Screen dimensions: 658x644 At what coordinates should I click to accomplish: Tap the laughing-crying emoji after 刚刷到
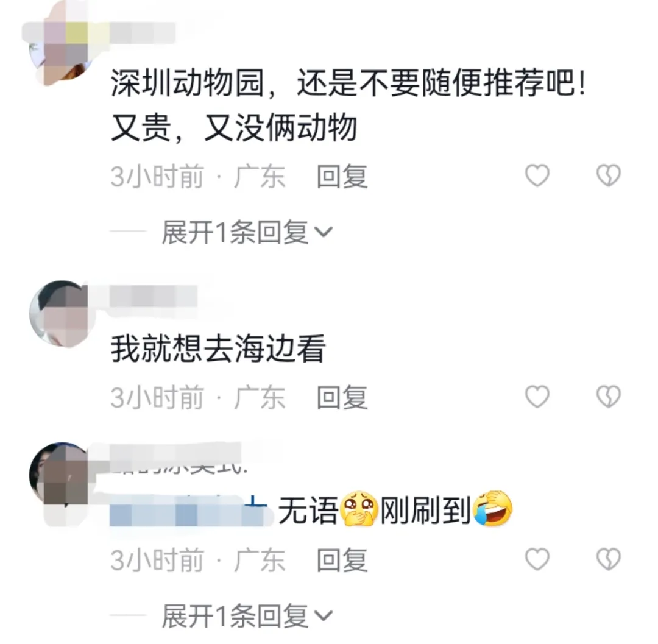[x=493, y=508]
